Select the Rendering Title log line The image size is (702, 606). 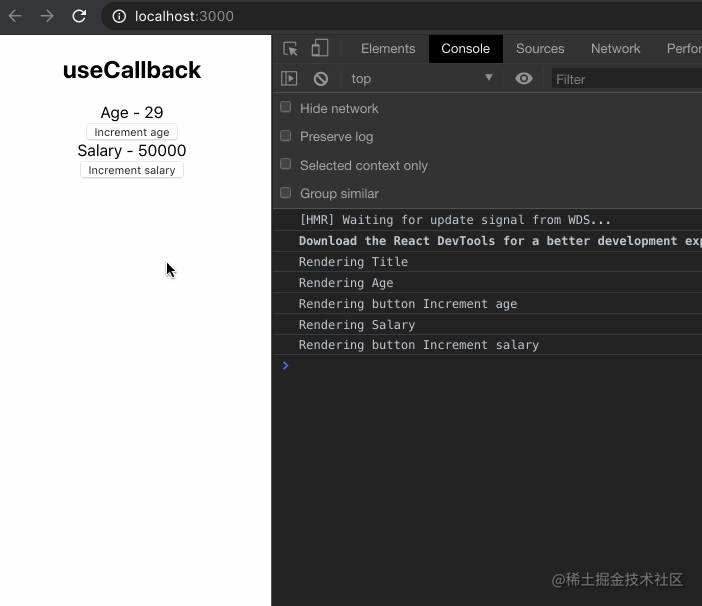[488, 262]
